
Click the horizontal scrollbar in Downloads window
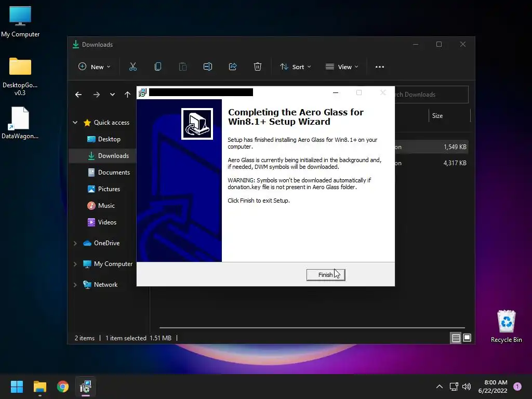312,328
